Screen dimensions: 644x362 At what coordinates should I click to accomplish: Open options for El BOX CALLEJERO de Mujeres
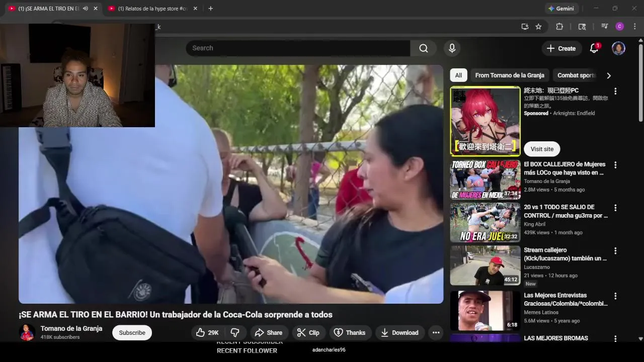615,165
